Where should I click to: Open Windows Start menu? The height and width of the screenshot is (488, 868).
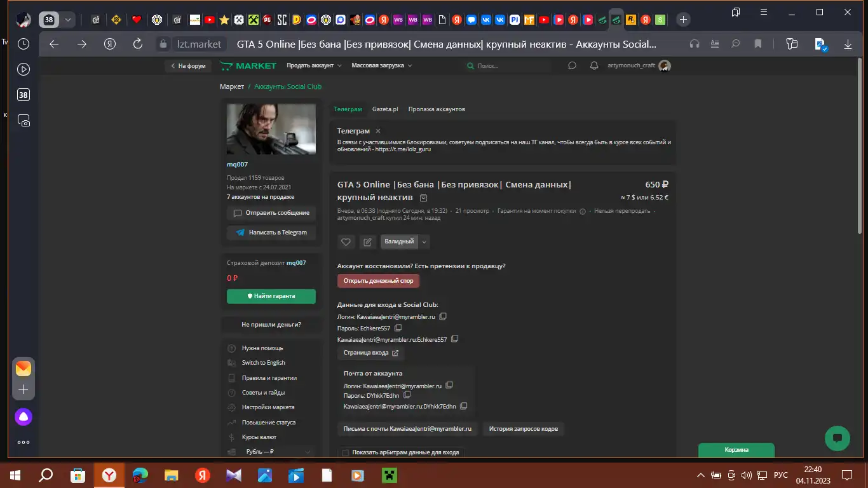tap(15, 475)
